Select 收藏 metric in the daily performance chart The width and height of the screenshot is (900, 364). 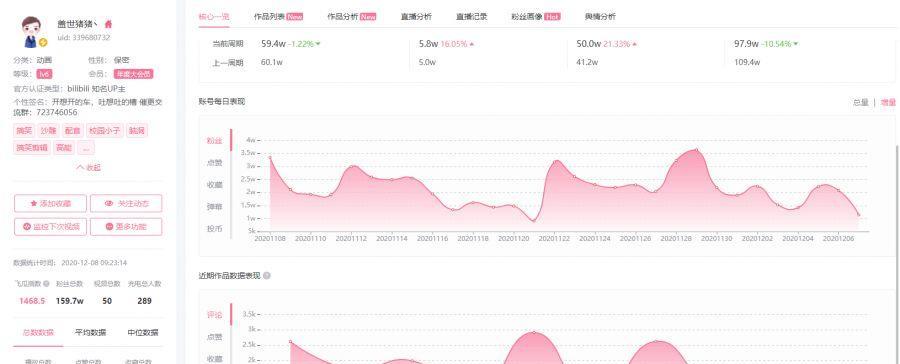click(215, 185)
